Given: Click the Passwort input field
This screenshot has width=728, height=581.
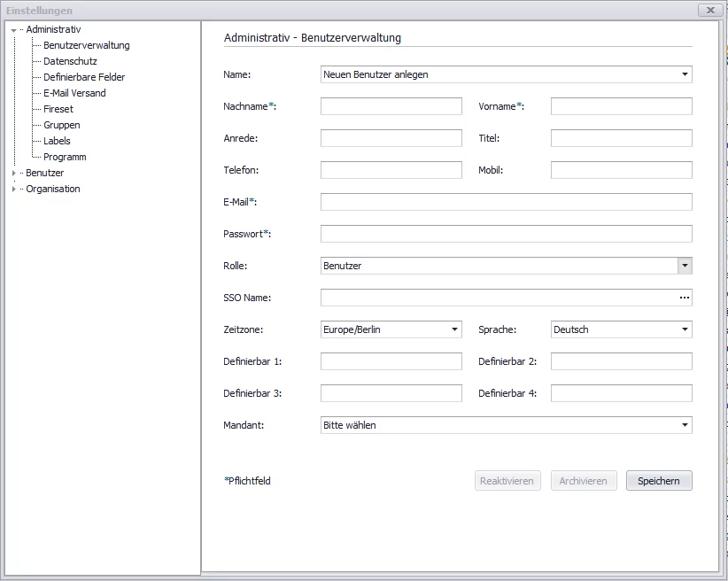Looking at the screenshot, I should tap(506, 234).
